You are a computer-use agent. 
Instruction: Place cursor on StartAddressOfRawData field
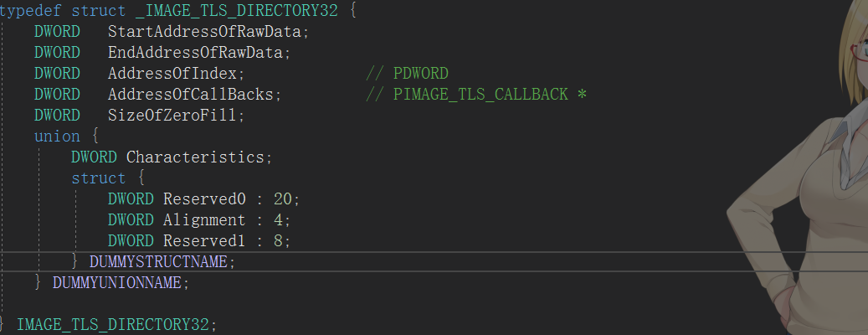tap(207, 32)
